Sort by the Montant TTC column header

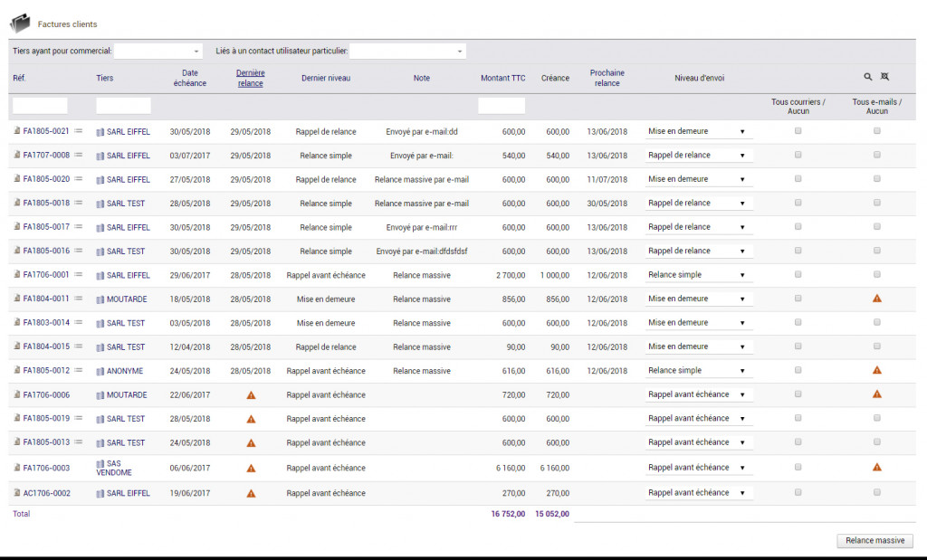pyautogui.click(x=502, y=79)
